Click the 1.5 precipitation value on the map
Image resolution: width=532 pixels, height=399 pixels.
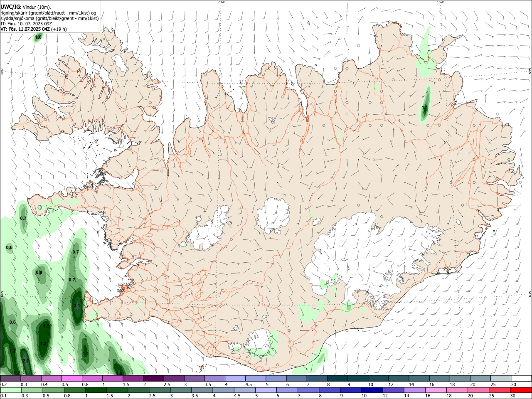tap(46, 326)
